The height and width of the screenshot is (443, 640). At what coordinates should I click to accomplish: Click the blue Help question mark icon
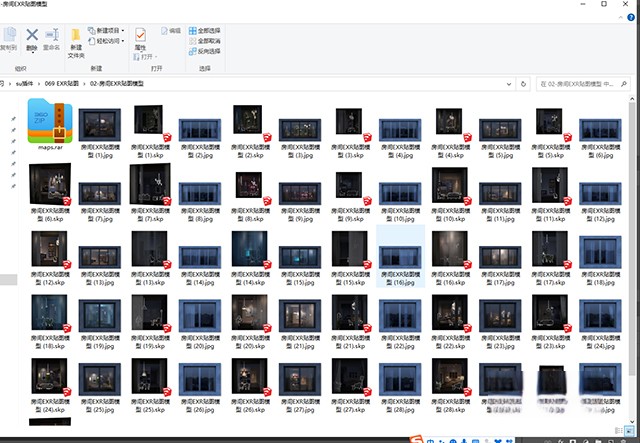(x=631, y=18)
